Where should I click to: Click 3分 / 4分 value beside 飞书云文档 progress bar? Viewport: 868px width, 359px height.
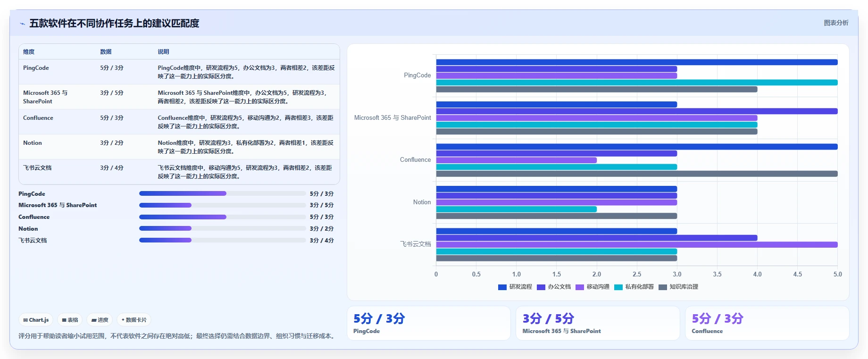click(x=322, y=240)
